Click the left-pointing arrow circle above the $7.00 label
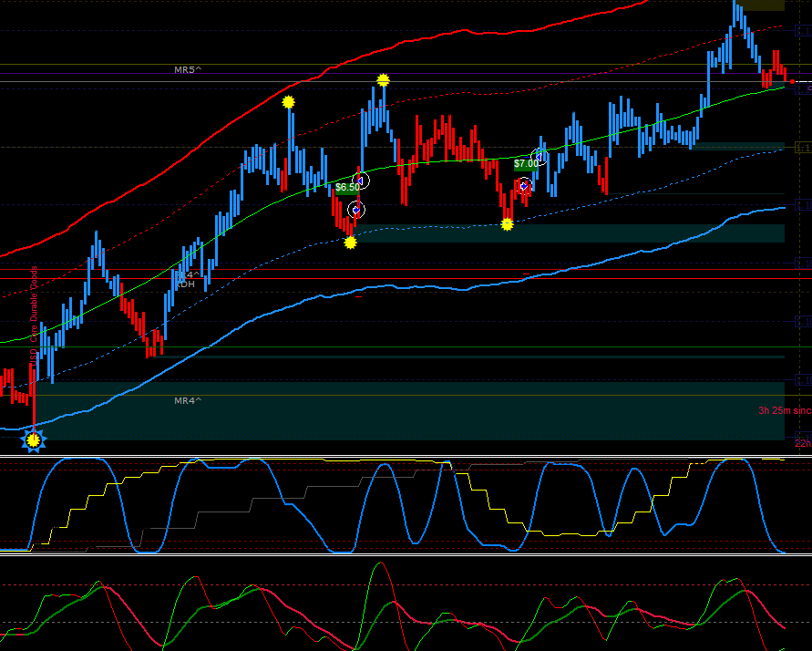812x651 pixels. click(540, 157)
